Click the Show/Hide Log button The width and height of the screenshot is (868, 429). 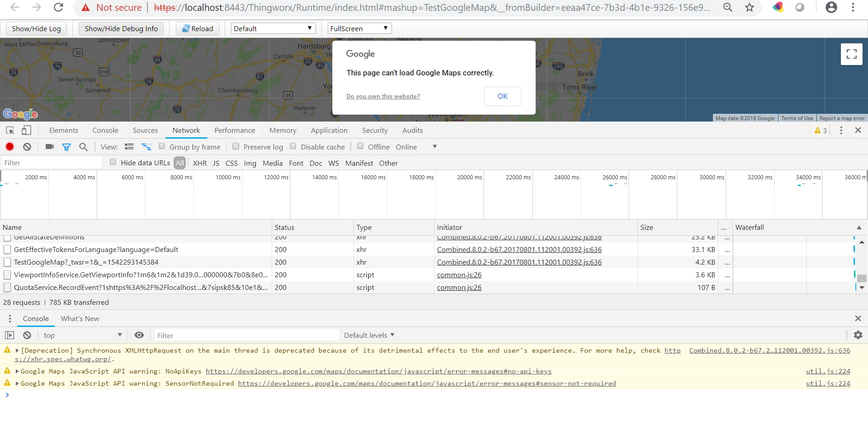coord(36,28)
